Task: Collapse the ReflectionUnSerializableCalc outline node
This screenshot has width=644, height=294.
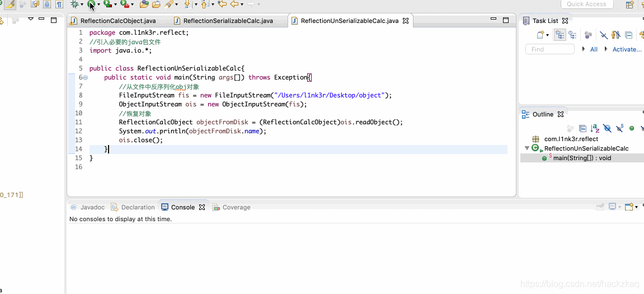Action: pyautogui.click(x=527, y=148)
